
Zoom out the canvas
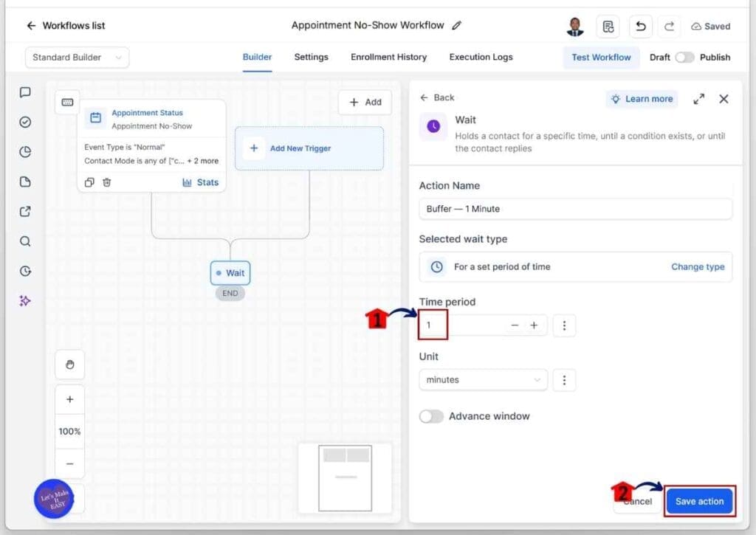70,463
